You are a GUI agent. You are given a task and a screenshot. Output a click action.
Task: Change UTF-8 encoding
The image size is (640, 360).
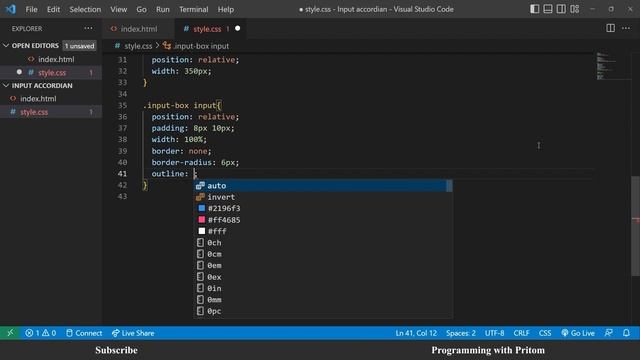pyautogui.click(x=494, y=333)
